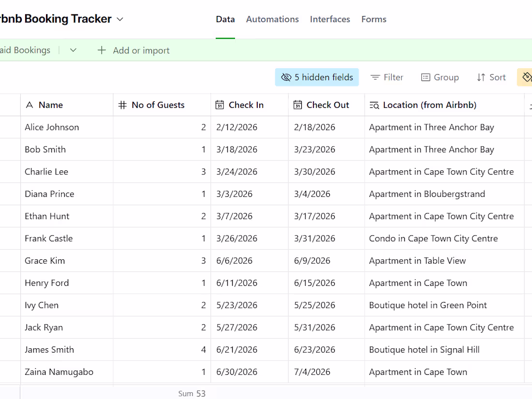532x399 pixels.
Task: Click Boutique hotel in Green Point cell
Action: [x=444, y=305]
